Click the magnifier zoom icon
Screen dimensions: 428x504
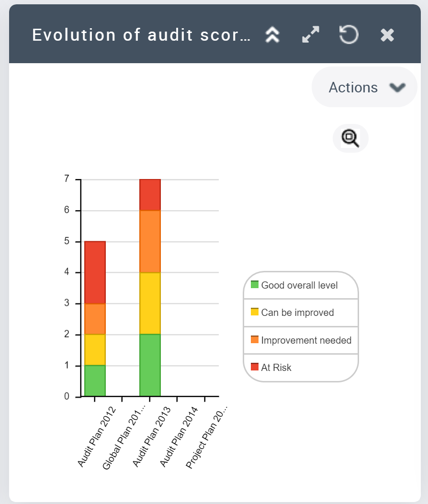(350, 138)
